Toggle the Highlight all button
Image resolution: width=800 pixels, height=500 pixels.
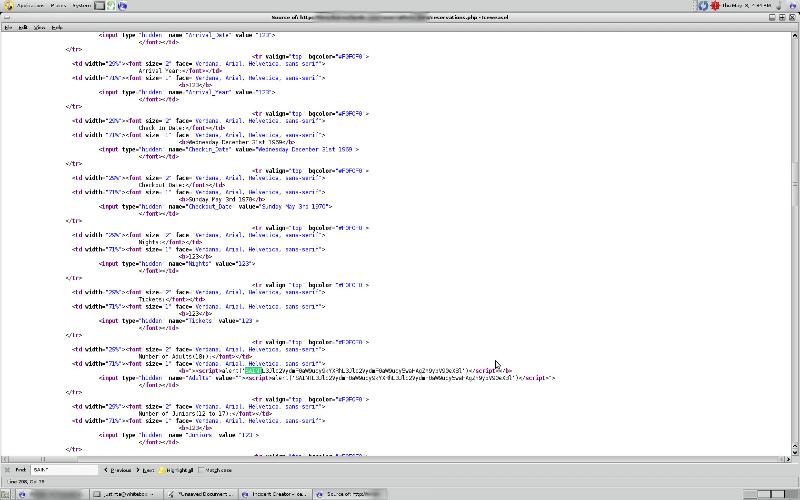coord(176,470)
